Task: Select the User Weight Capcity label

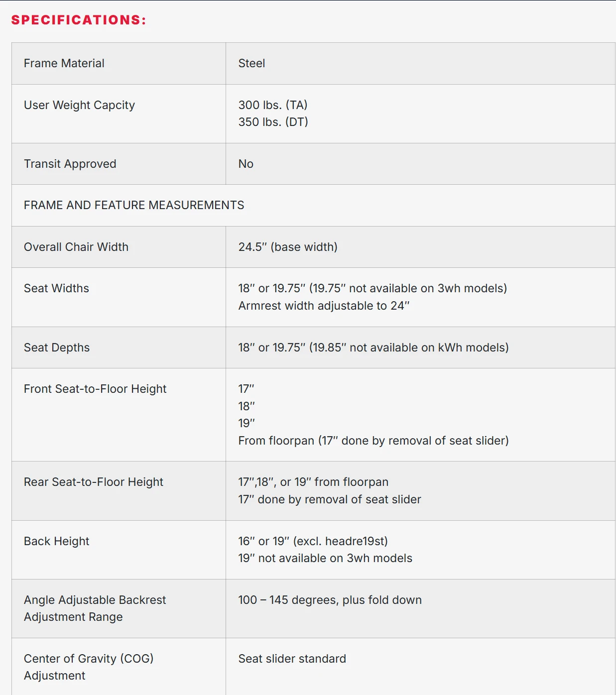Action: [79, 105]
